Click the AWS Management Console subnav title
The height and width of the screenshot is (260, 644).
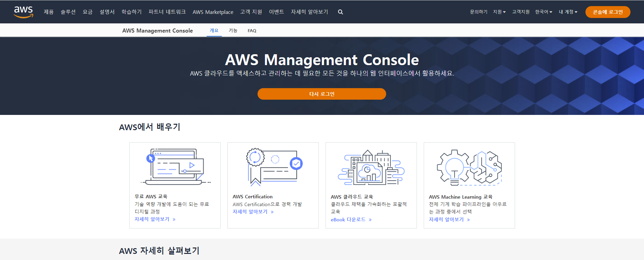[157, 31]
